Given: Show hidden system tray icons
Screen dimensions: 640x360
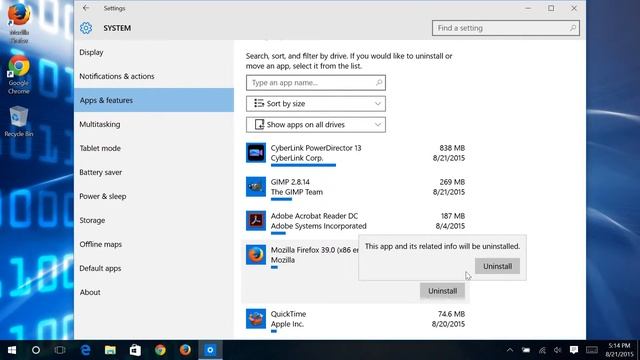Looking at the screenshot, I should pos(510,350).
